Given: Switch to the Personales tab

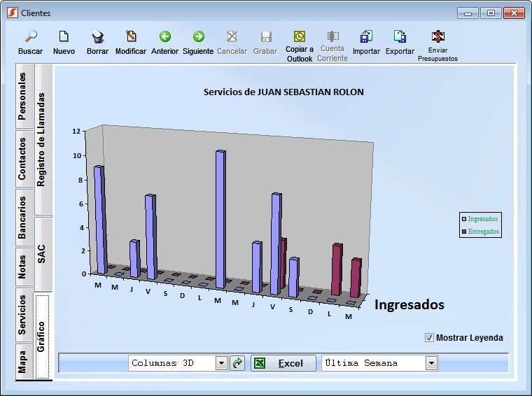Looking at the screenshot, I should [x=22, y=97].
